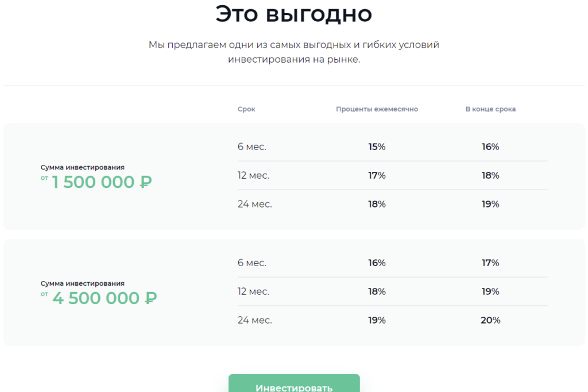Click the Срок column header

coord(246,109)
